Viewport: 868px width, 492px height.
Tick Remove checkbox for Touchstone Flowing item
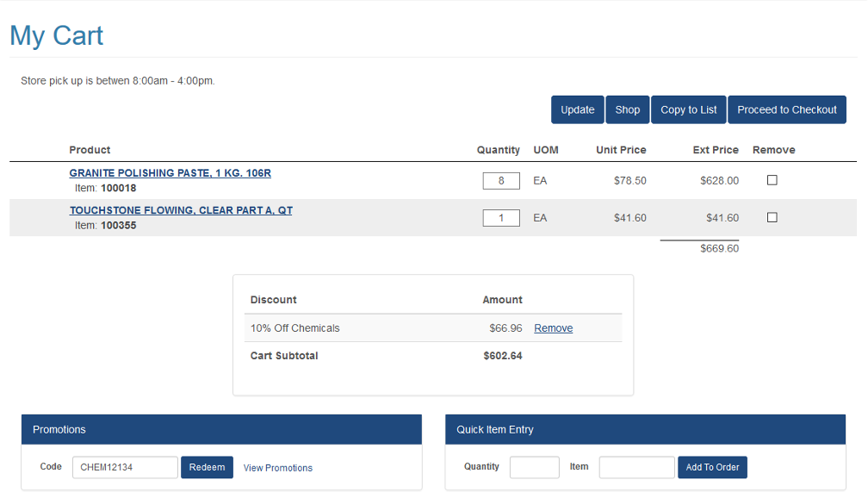pyautogui.click(x=772, y=217)
